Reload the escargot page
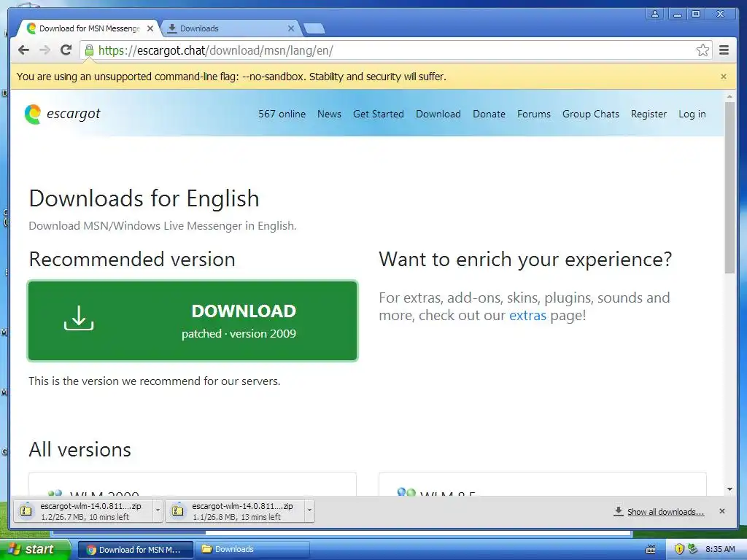747x560 pixels. coord(66,50)
